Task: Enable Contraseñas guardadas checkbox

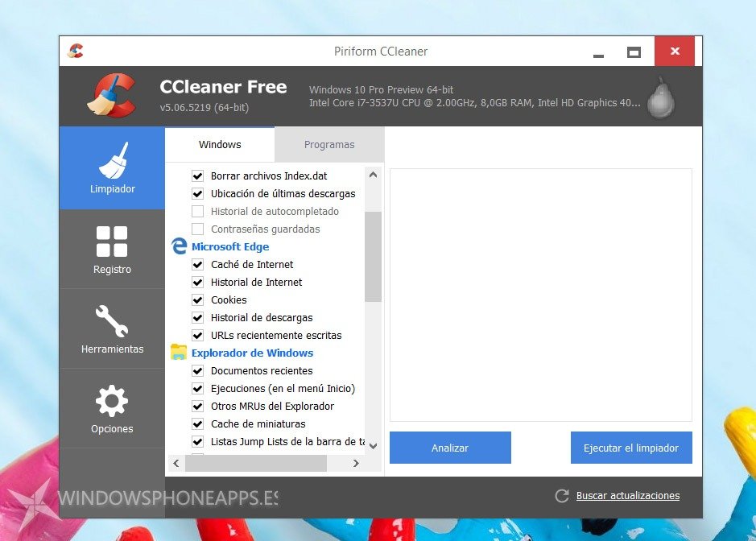Action: tap(198, 229)
